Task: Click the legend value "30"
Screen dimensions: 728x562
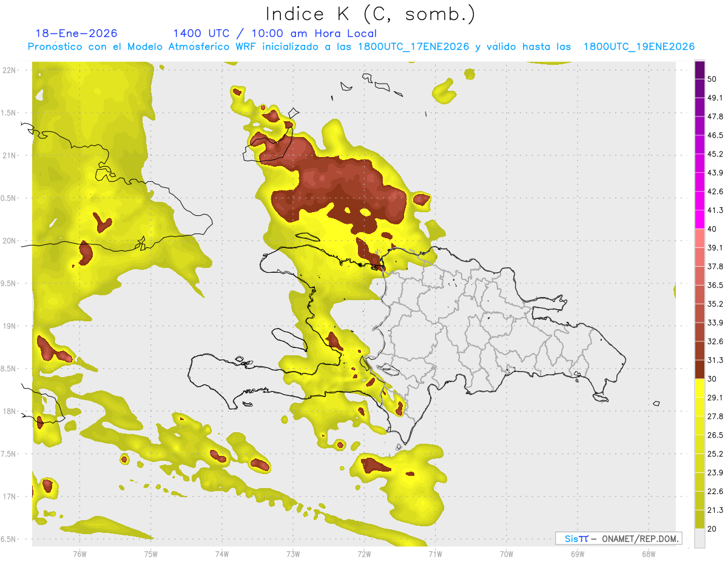Action: (713, 379)
